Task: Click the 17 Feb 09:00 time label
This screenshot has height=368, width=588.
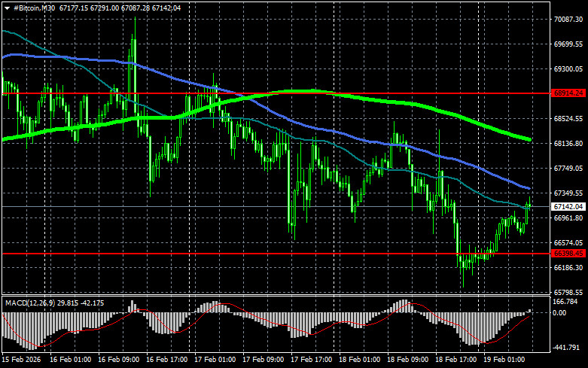Action: (x=264, y=360)
